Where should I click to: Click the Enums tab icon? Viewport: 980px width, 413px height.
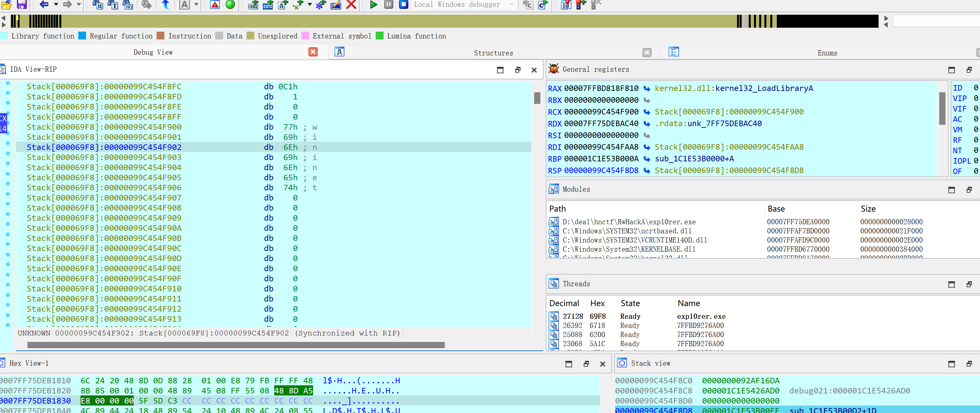673,52
